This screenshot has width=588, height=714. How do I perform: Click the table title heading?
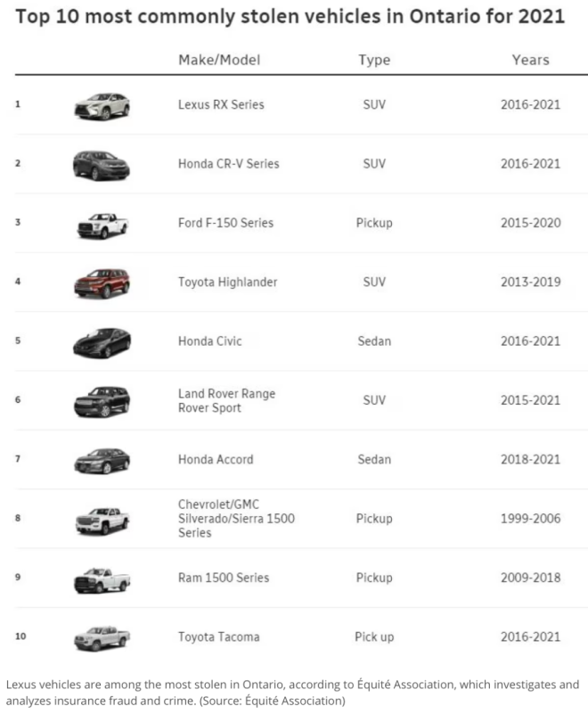pos(290,17)
